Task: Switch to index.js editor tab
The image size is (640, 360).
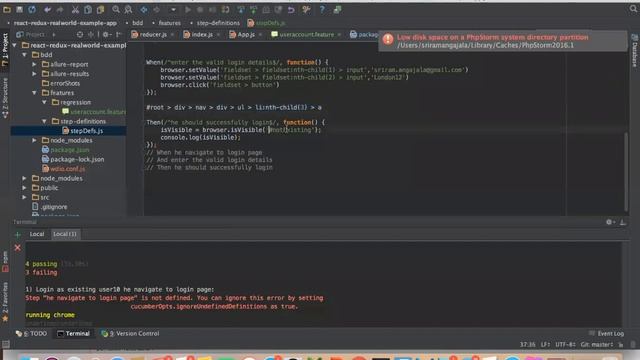Action: point(202,35)
